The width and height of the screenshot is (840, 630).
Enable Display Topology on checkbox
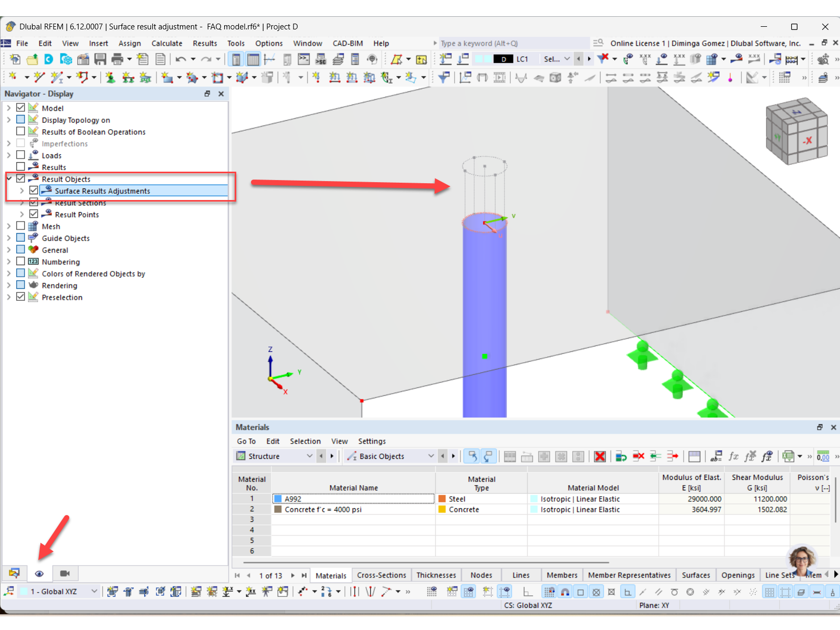[20, 119]
